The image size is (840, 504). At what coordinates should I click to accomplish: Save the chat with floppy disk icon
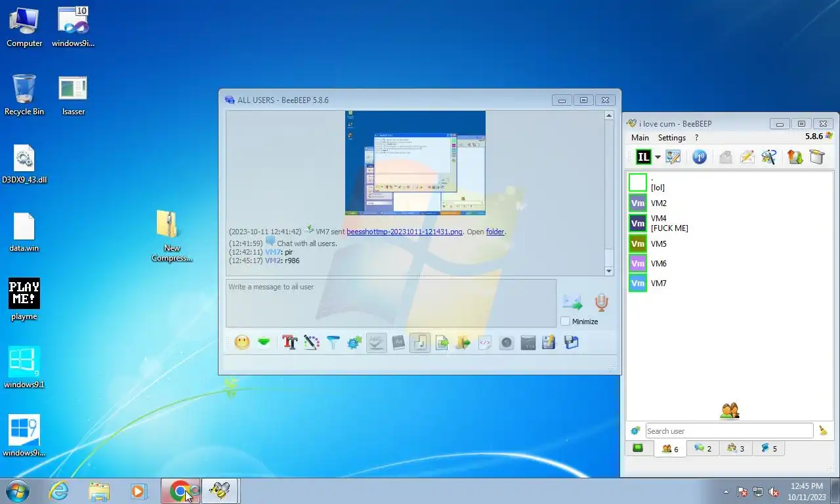572,343
